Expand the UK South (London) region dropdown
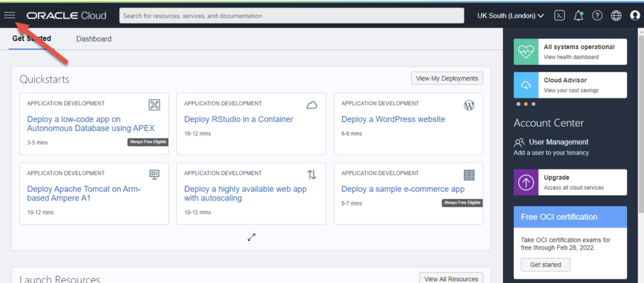 coord(511,16)
